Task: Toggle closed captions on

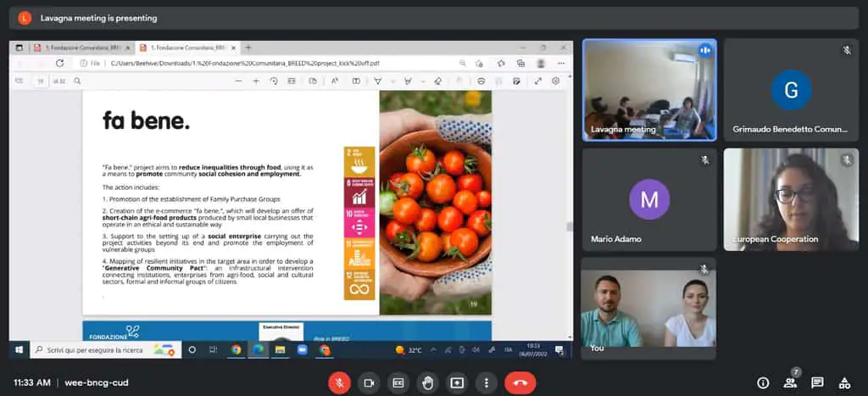Action: (398, 382)
